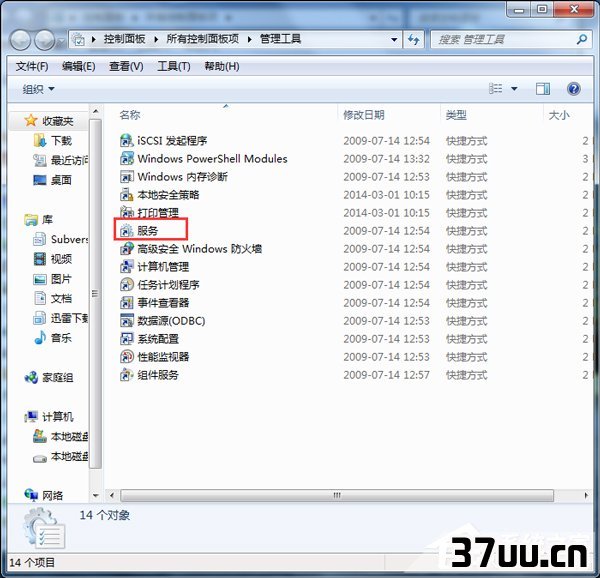The height and width of the screenshot is (578, 600).
Task: Click the 所有控制面板项 breadcrumb
Action: coord(202,39)
